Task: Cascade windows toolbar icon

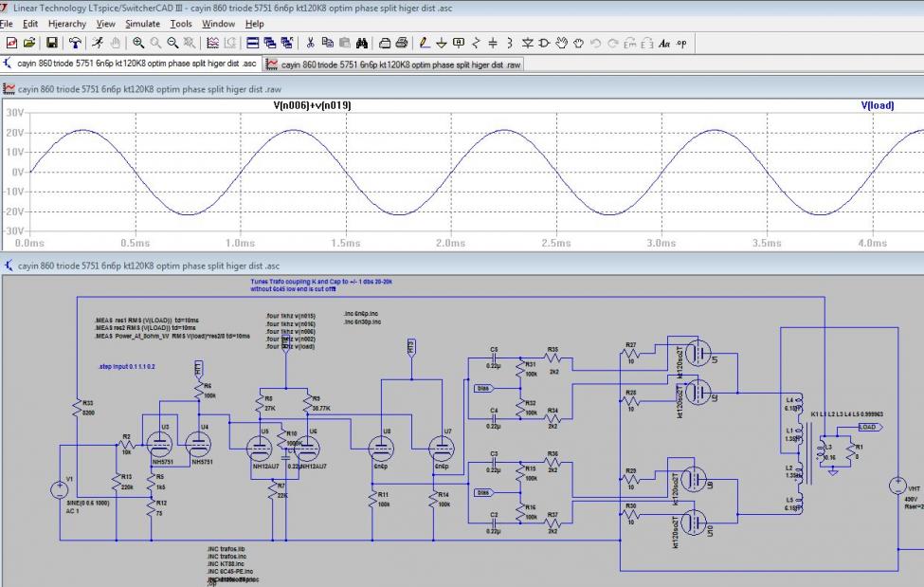Action: click(x=270, y=43)
